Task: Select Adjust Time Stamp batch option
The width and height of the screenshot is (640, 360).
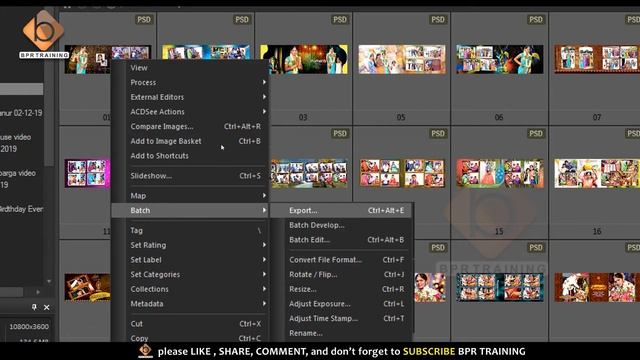Action: tap(341, 319)
